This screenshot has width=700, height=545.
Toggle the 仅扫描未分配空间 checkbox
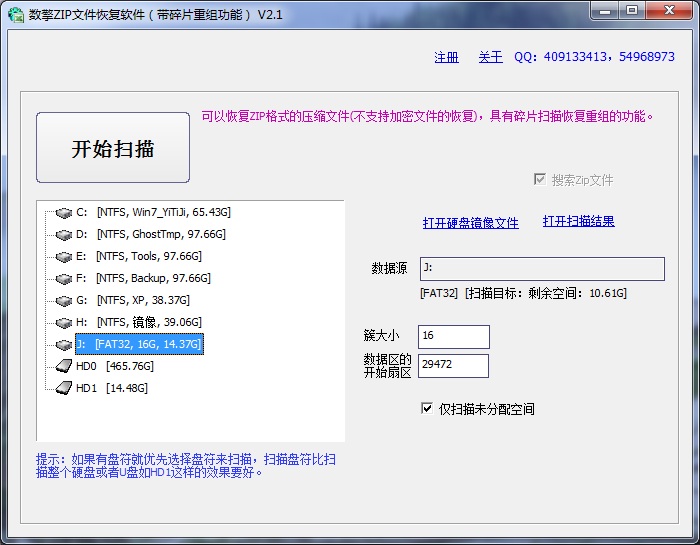(427, 408)
